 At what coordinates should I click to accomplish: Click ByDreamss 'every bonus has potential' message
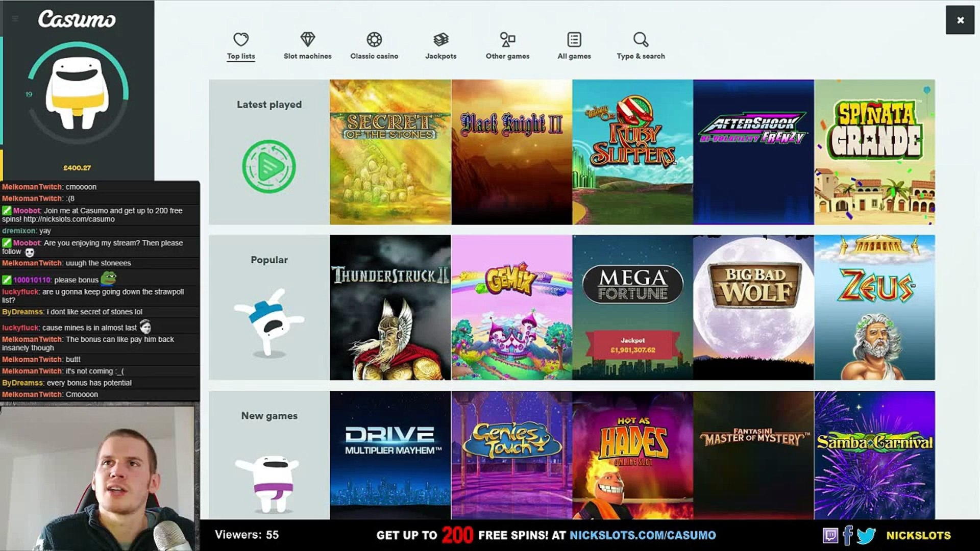pyautogui.click(x=67, y=383)
